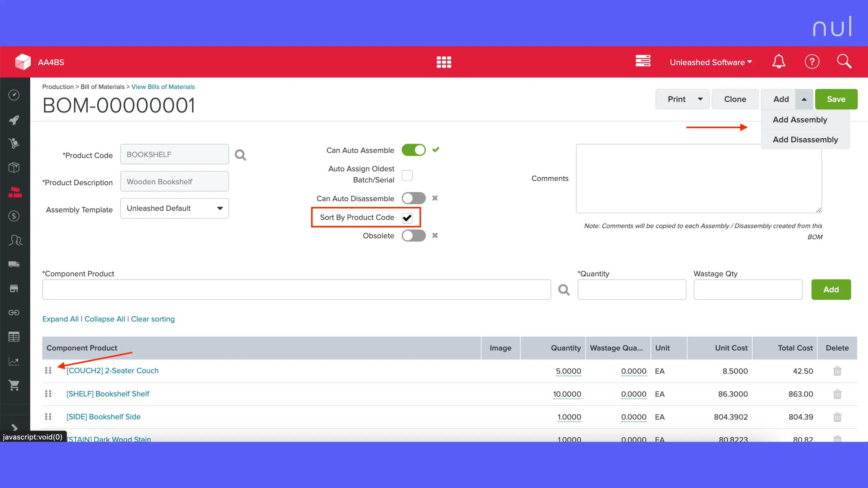868x488 pixels.
Task: Click the Unleashed cube logo
Action: coord(23,62)
